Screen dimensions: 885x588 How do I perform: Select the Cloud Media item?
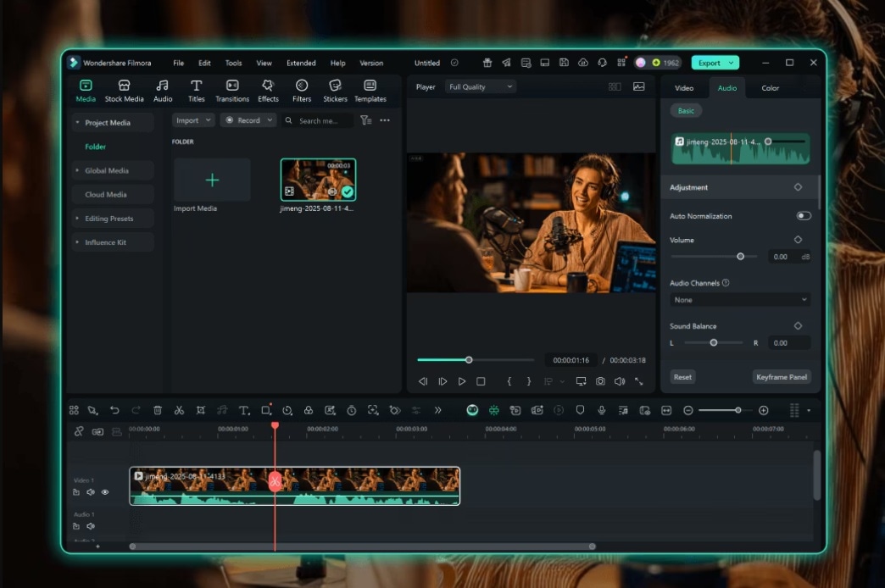pyautogui.click(x=112, y=194)
